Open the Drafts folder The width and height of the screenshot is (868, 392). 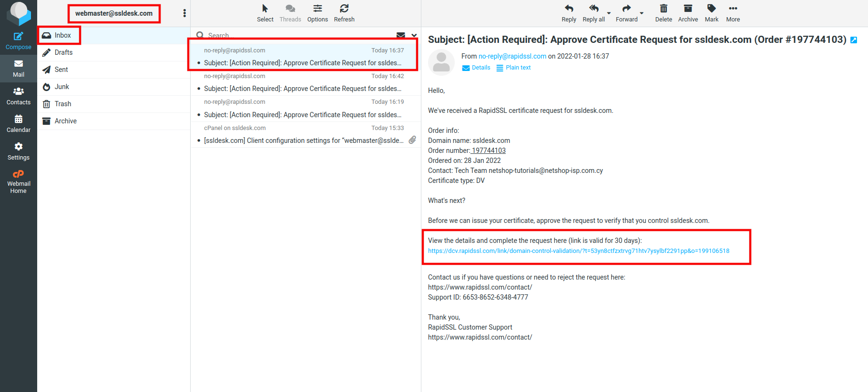coord(113,52)
